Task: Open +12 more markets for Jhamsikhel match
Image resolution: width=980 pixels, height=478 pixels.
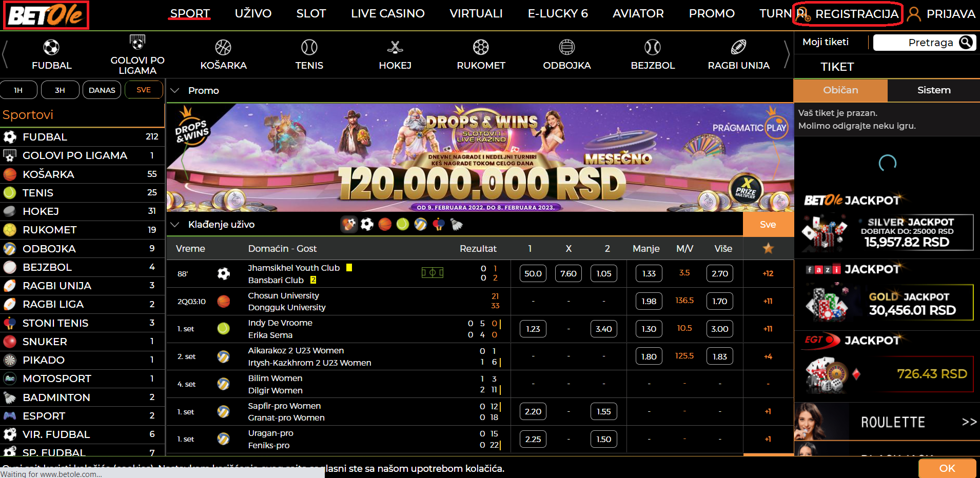Action: click(768, 273)
